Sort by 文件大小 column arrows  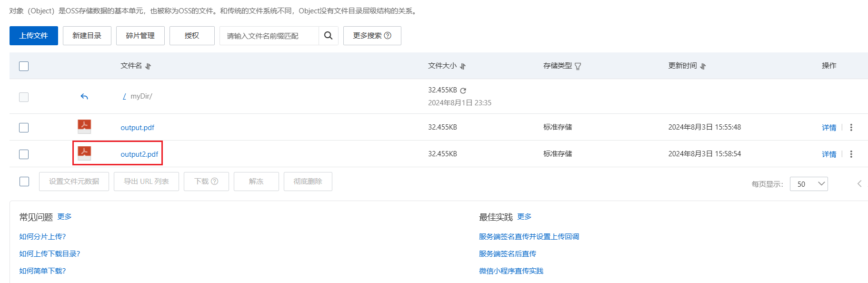pyautogui.click(x=463, y=66)
